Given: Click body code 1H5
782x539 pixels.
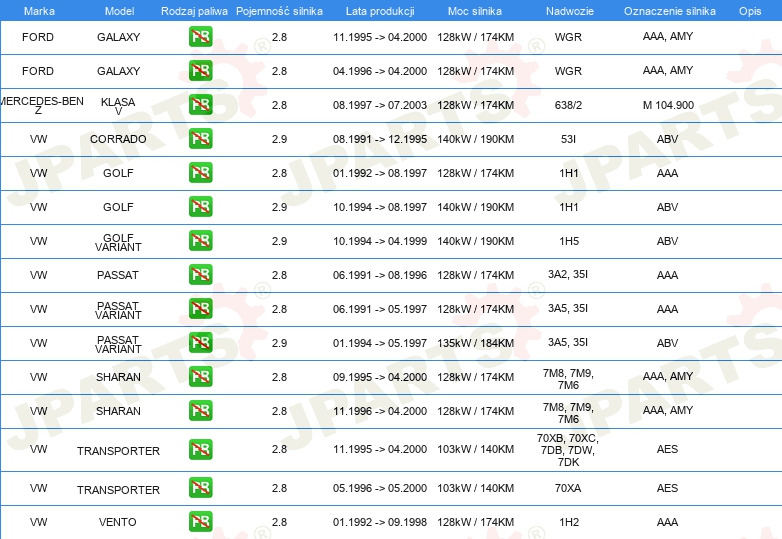Looking at the screenshot, I should [x=569, y=241].
